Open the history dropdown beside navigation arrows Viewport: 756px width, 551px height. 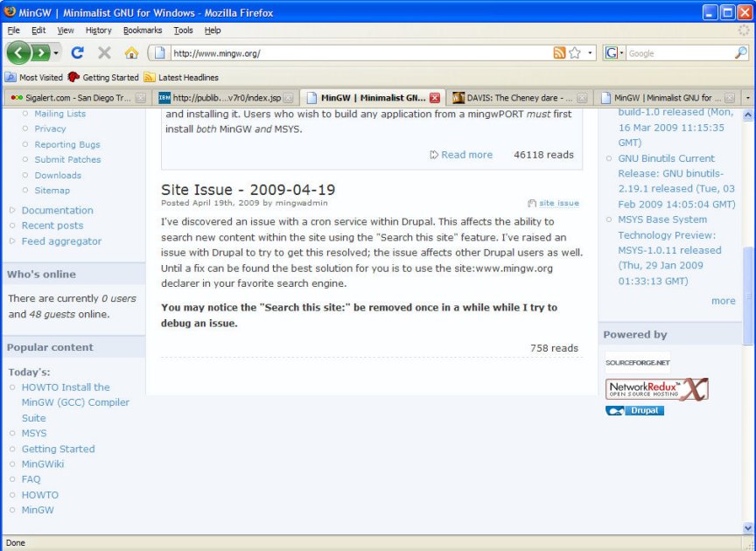click(58, 53)
